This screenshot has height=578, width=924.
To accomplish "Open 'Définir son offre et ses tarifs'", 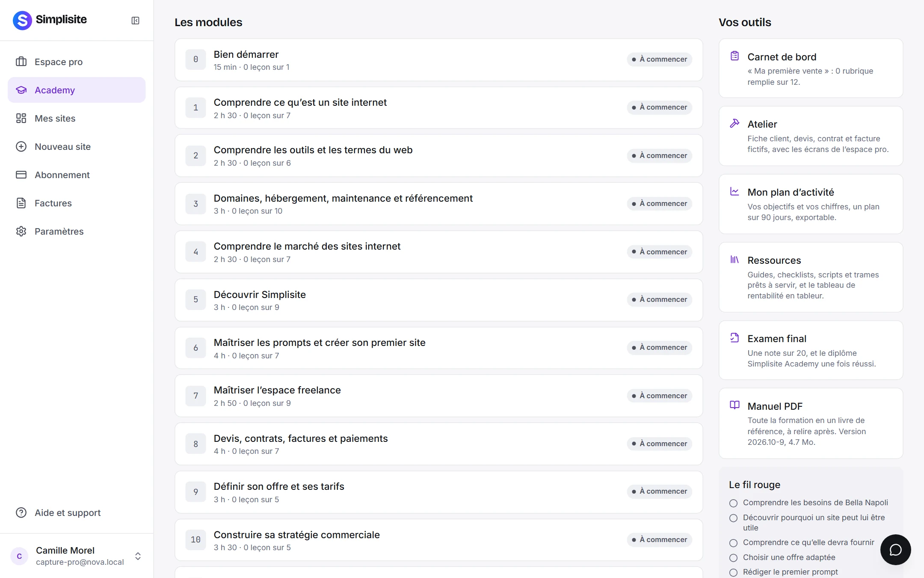I will pyautogui.click(x=438, y=492).
